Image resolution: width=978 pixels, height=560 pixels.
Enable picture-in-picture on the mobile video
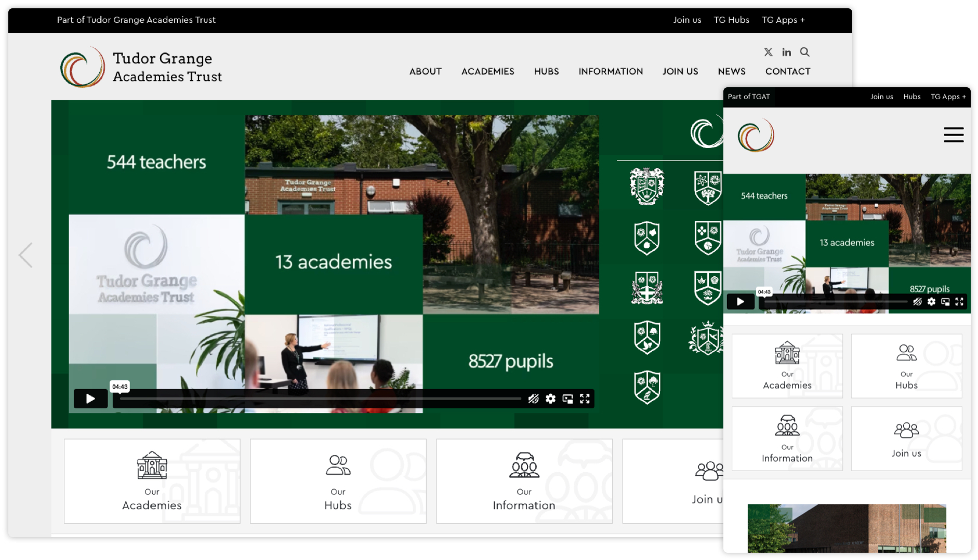point(945,301)
